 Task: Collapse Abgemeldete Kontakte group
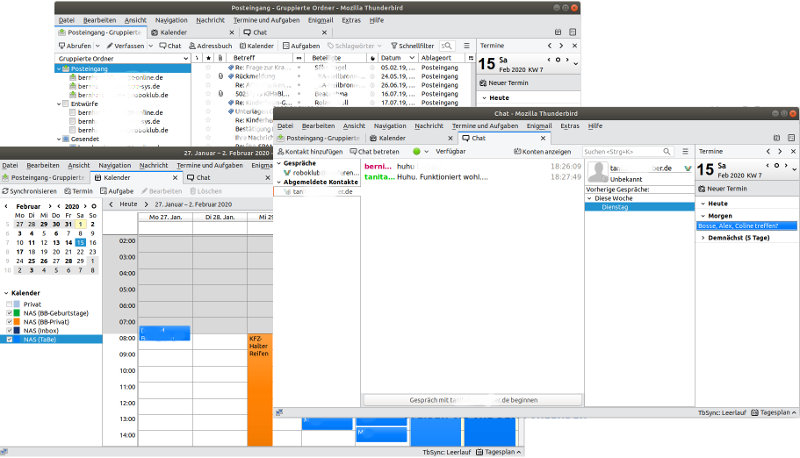279,182
